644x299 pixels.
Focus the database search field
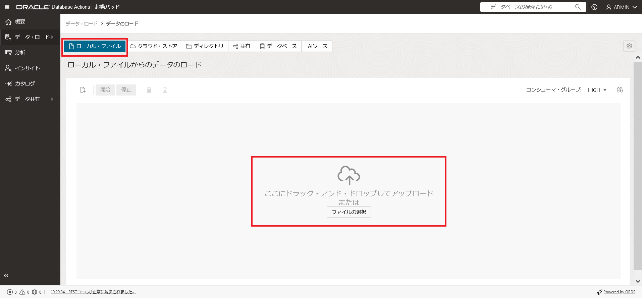tap(533, 7)
